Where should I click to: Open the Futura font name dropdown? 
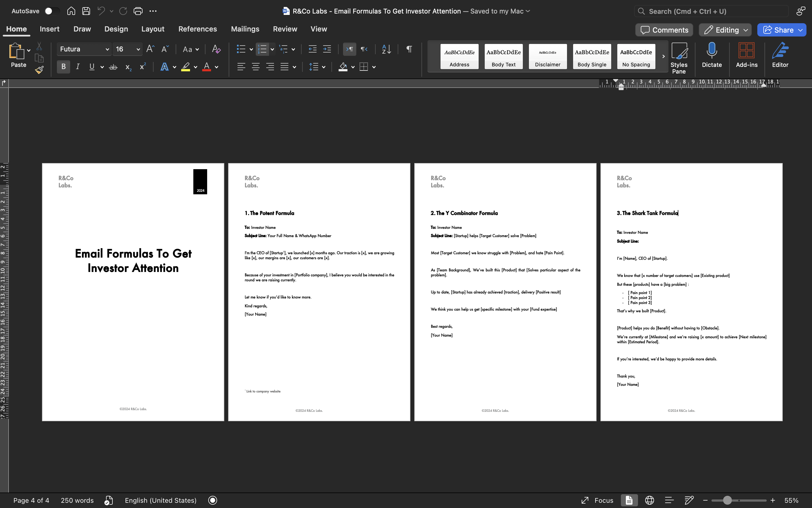click(x=107, y=49)
